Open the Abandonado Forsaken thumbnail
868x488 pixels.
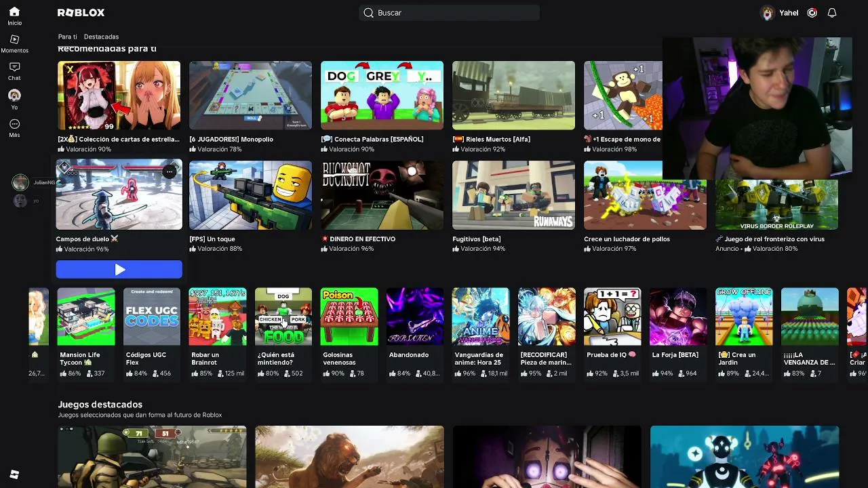click(415, 317)
